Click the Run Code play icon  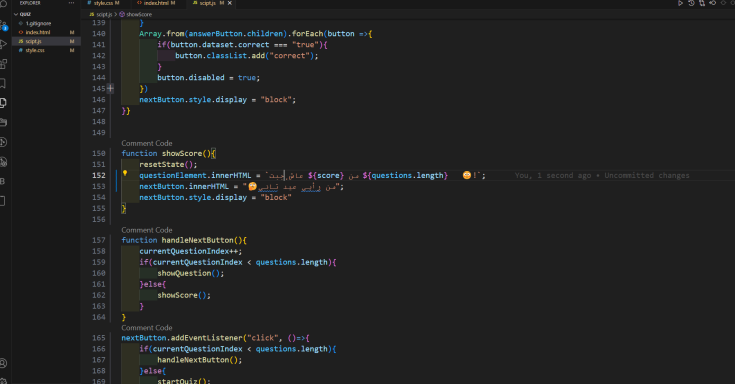681,3
